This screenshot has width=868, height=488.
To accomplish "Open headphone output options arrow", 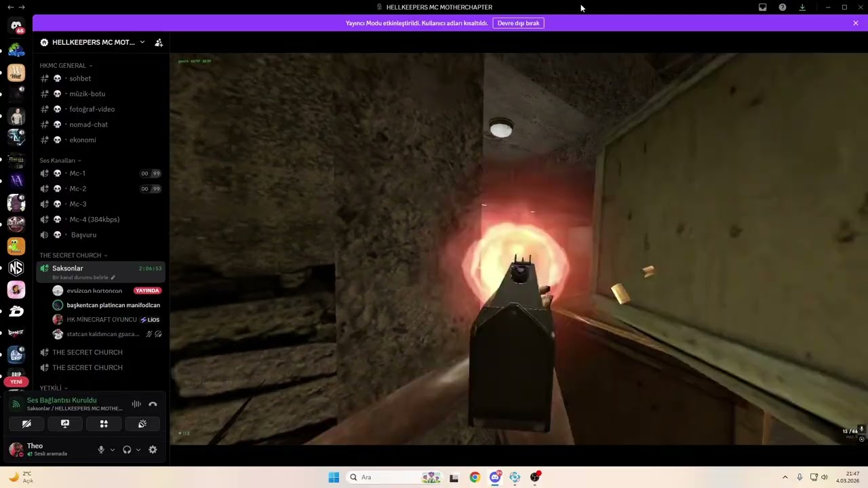I will [138, 449].
